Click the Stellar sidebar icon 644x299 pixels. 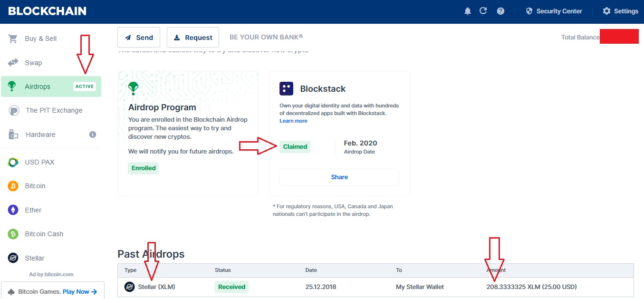pos(13,258)
